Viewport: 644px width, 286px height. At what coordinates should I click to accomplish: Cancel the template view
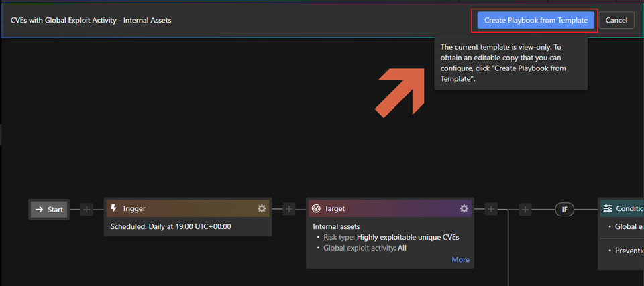click(616, 20)
